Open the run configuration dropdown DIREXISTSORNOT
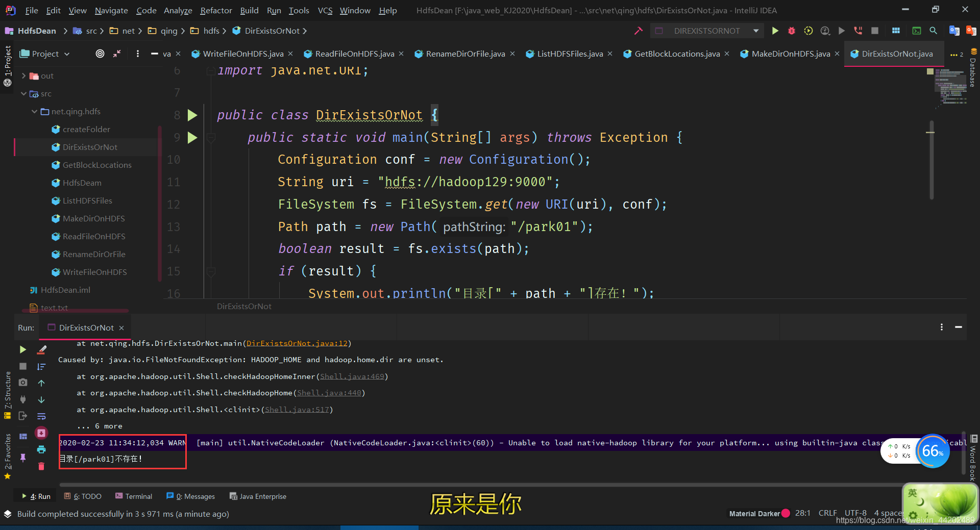The image size is (980, 530). click(706, 31)
